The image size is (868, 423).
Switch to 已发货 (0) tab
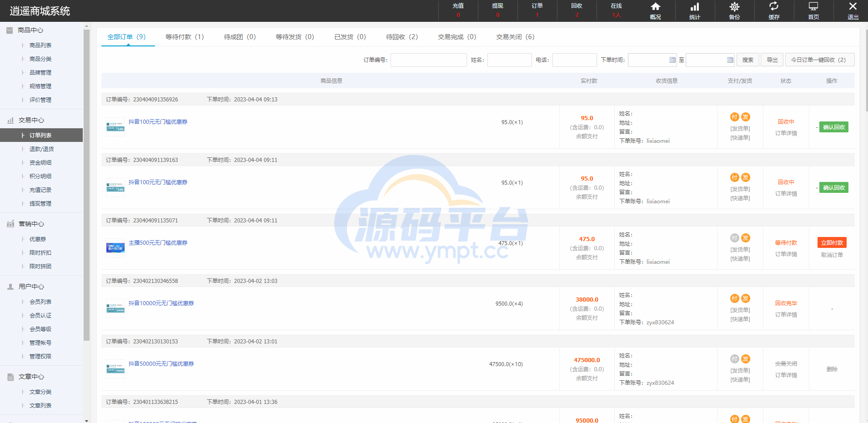tap(350, 37)
